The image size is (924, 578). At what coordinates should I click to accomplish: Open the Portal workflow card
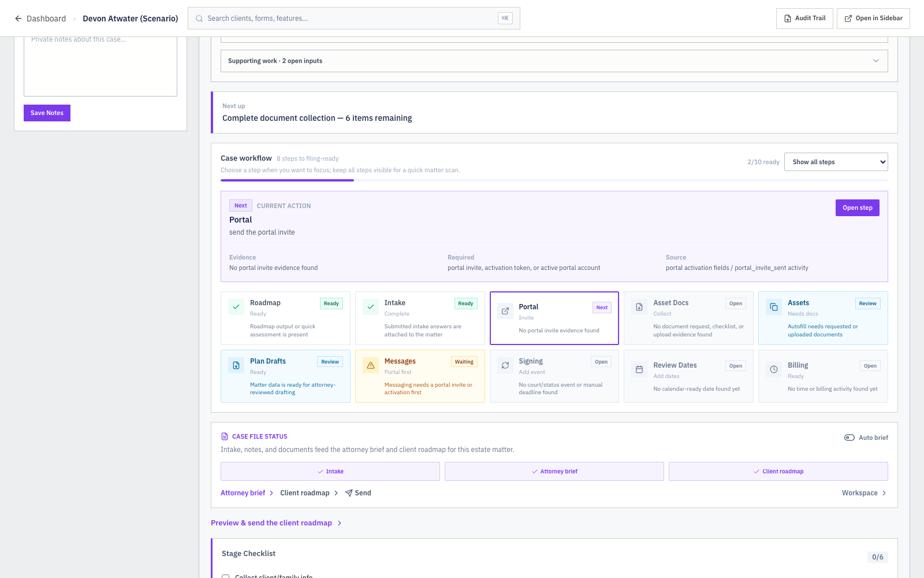point(554,318)
